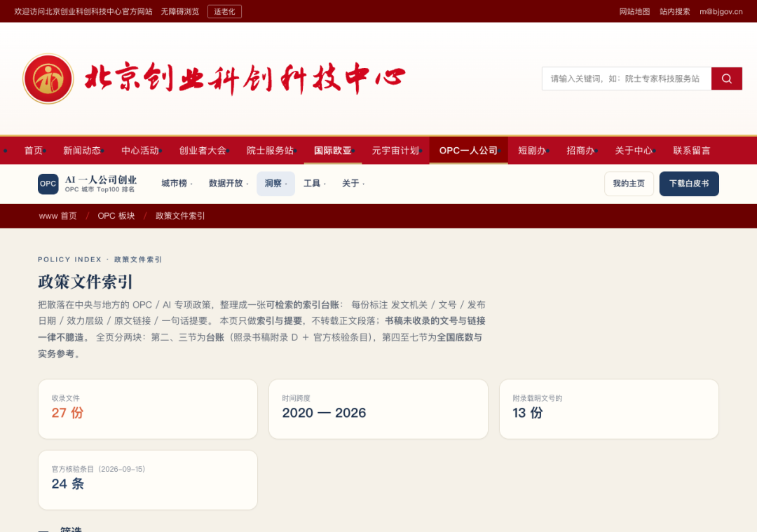This screenshot has width=757, height=532.
Task: Go to www 首页 breadcrumb
Action: point(58,216)
